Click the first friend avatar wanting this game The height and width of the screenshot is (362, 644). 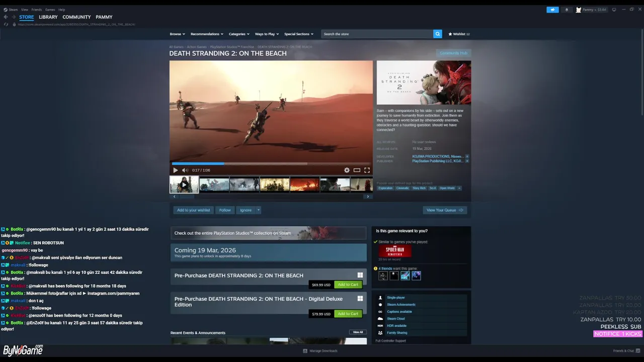383,276
